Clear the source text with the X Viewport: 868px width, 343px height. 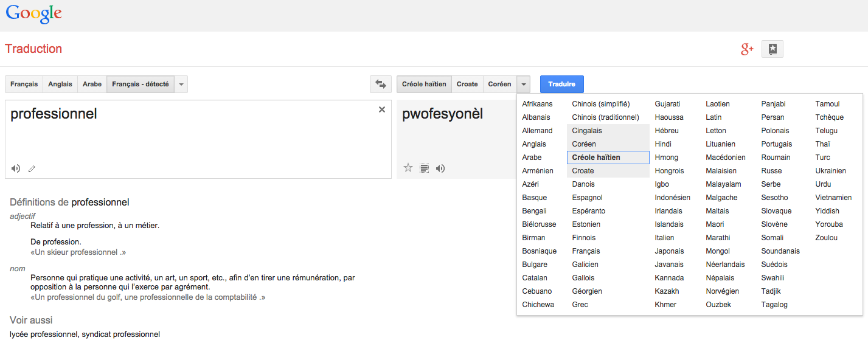tap(382, 109)
